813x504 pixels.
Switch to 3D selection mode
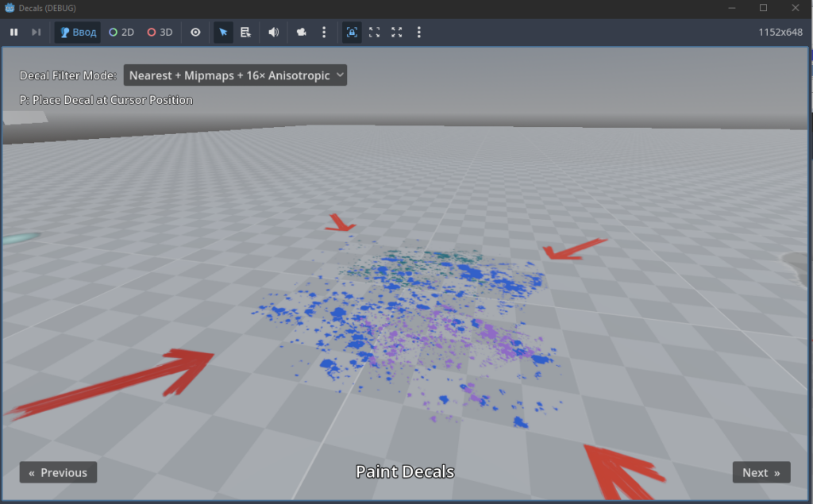(160, 33)
